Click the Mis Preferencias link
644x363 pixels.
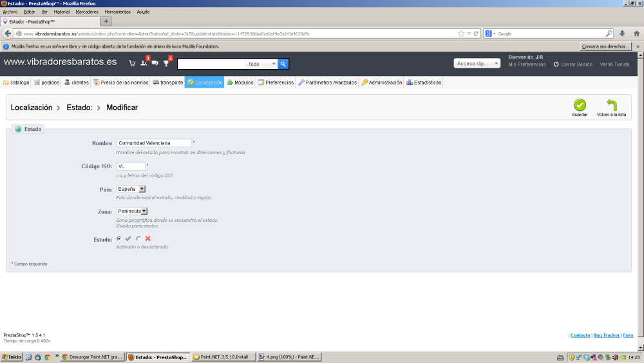tap(527, 64)
